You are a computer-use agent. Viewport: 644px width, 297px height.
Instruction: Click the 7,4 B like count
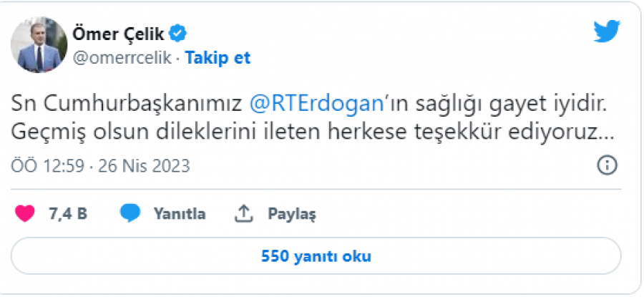(x=67, y=213)
